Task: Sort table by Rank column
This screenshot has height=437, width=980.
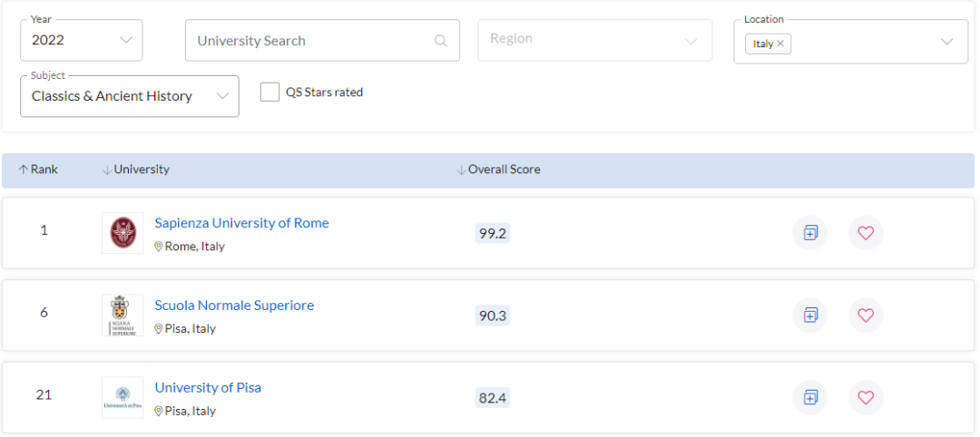Action: (x=38, y=170)
